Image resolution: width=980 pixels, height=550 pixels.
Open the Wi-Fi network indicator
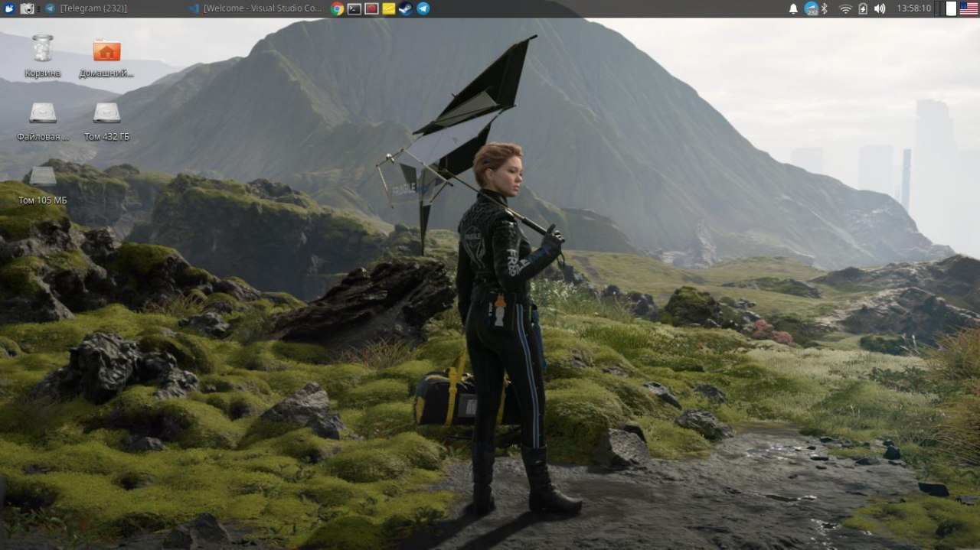click(845, 8)
